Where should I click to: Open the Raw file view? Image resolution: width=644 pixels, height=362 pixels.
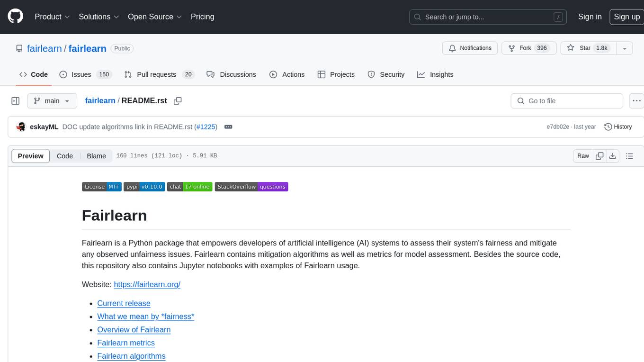(x=583, y=156)
